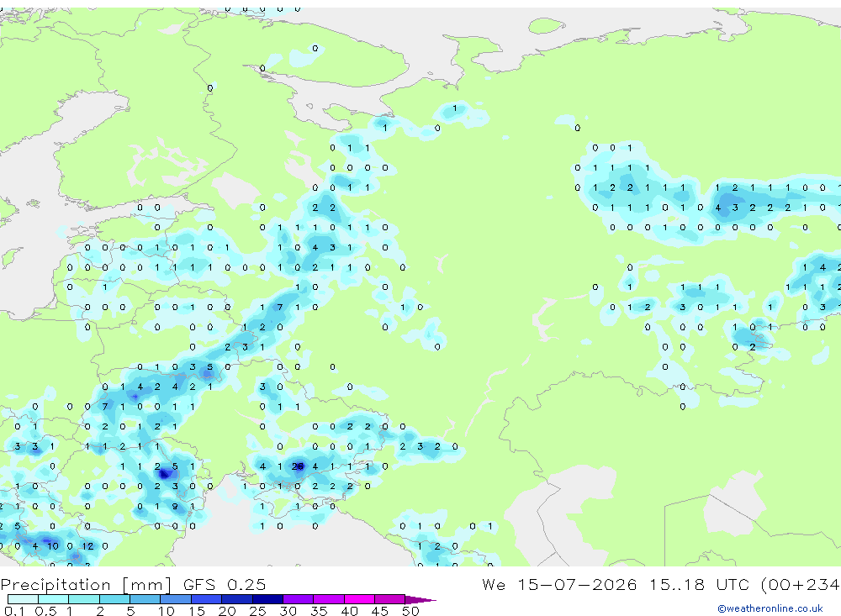Click the legend scale label "20"
Viewport: 841px width, 616px height.
pos(227,611)
